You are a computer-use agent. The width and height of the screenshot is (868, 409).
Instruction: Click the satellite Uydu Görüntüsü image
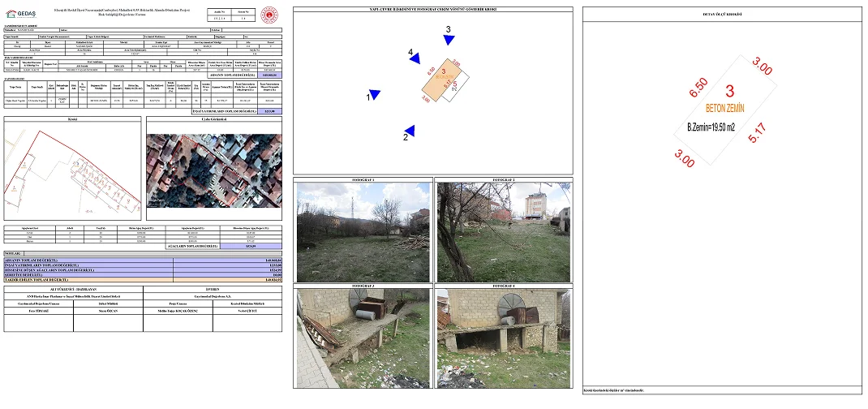pyautogui.click(x=213, y=176)
